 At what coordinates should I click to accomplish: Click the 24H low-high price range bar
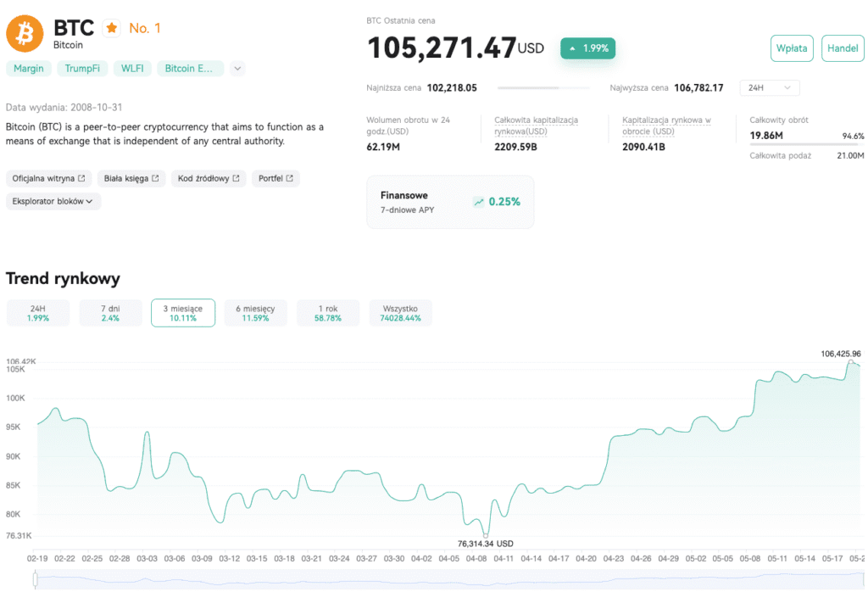[x=543, y=88]
